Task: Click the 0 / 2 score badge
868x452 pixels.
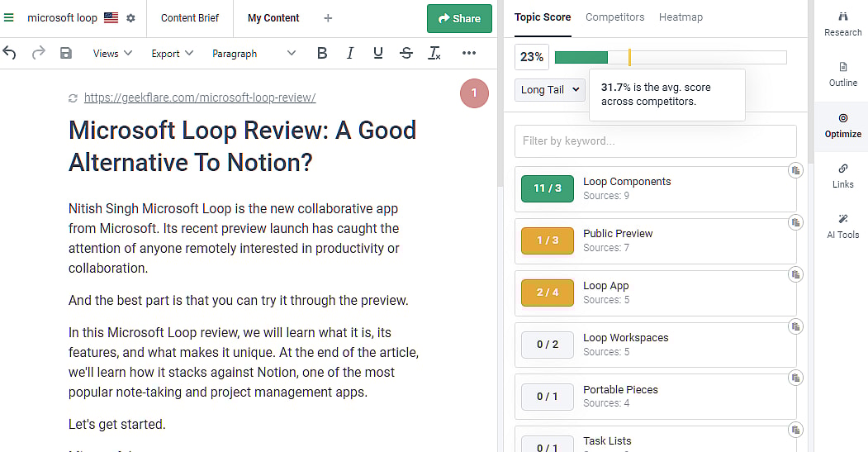Action: click(x=548, y=345)
